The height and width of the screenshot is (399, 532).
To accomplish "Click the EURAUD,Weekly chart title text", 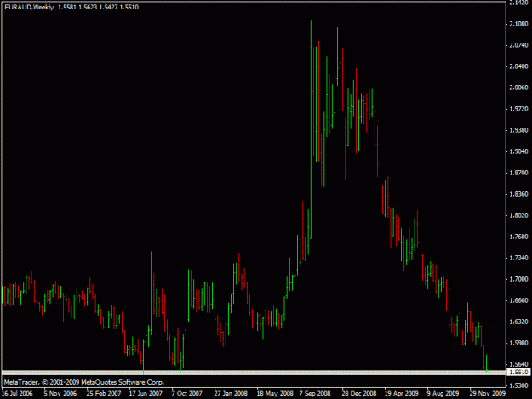I will coord(29,7).
